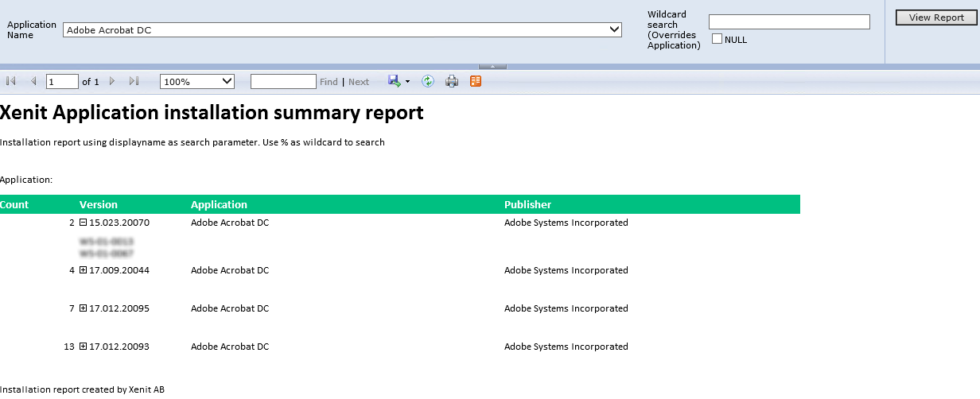Jump to last page of report
The width and height of the screenshot is (980, 399).
coord(134,81)
